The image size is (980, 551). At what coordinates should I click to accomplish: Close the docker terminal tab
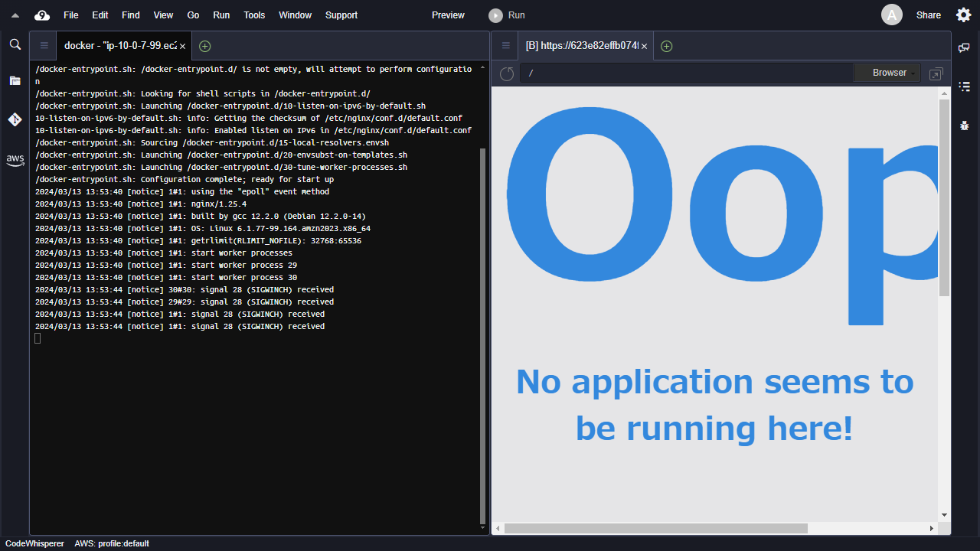click(x=183, y=47)
